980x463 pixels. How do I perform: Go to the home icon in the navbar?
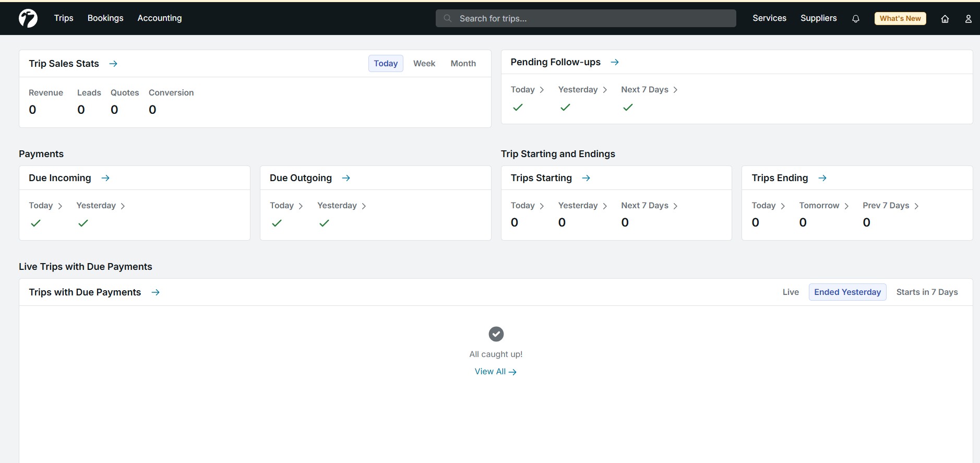coord(945,19)
